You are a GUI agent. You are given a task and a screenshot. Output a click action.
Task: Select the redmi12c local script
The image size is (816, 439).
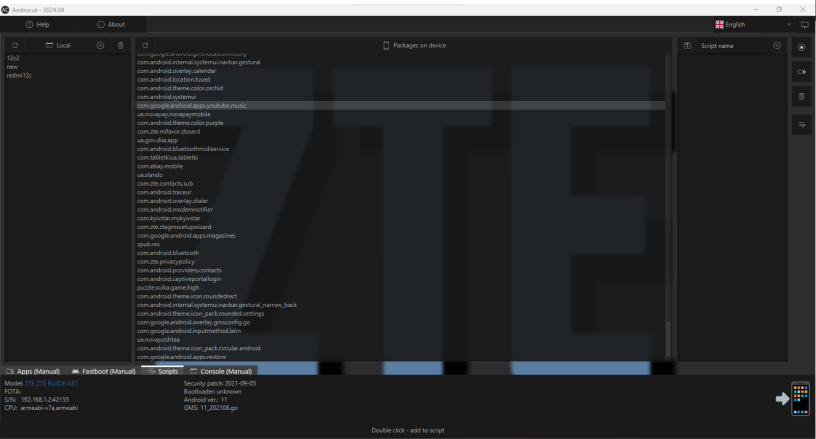[19, 75]
